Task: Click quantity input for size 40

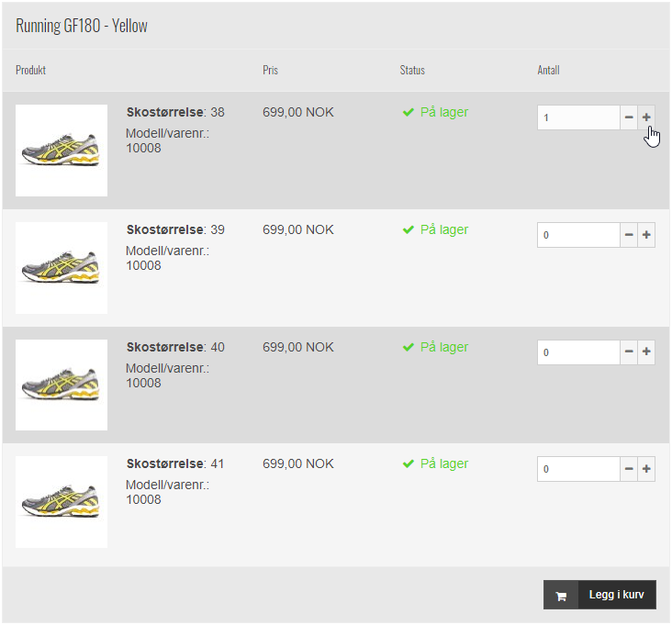Action: click(x=578, y=352)
